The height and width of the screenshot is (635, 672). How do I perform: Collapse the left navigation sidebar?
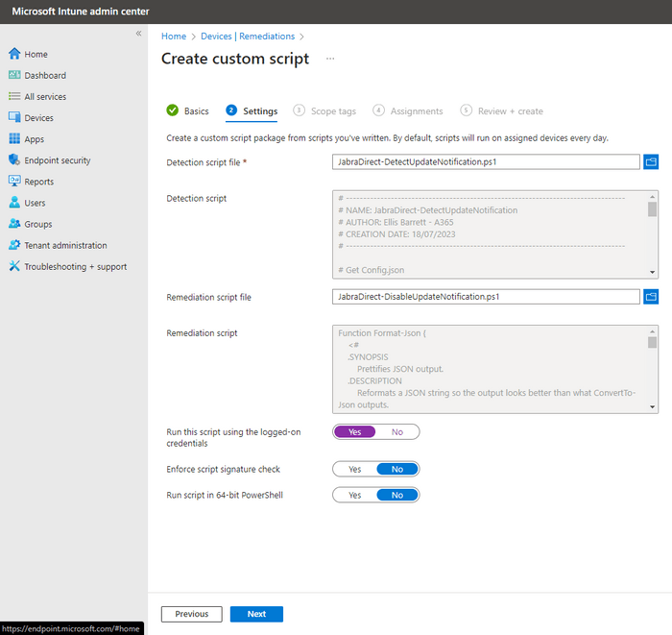click(x=138, y=34)
